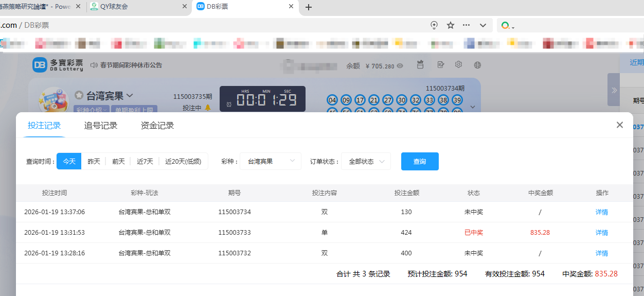Viewport: 644px width, 296px height.
Task: Open 彩种 dropdown showing 台湾宾果
Action: [271, 161]
